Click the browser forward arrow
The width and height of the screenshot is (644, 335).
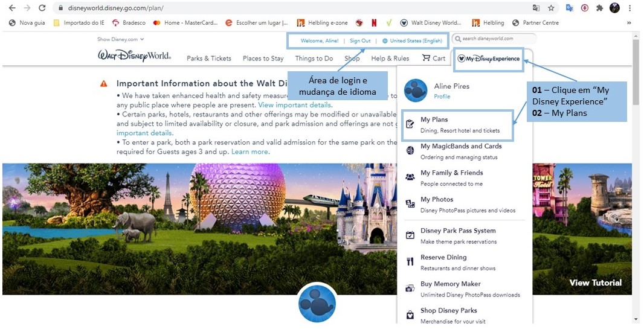coord(27,8)
